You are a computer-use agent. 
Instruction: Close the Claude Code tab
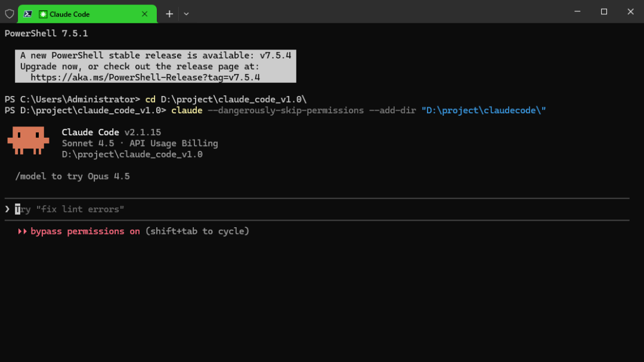[144, 14]
